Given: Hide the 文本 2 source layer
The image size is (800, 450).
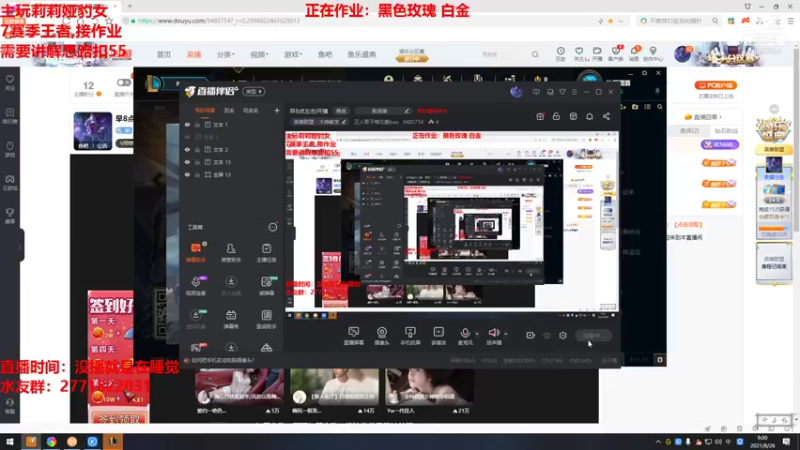Looking at the screenshot, I should pyautogui.click(x=187, y=149).
